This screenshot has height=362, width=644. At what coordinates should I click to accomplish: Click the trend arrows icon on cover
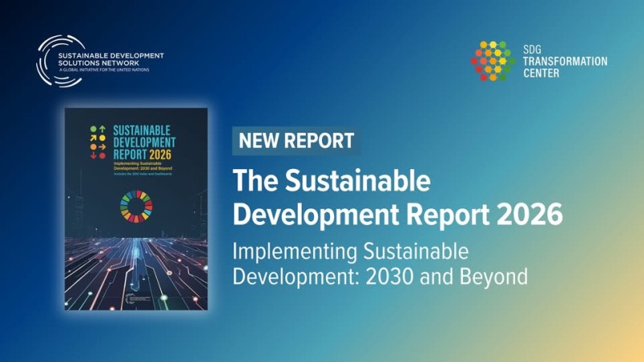97,142
